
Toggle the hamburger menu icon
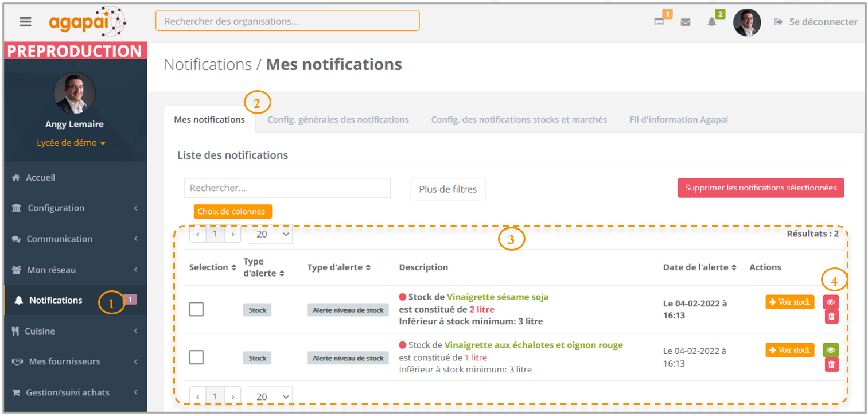pos(25,22)
